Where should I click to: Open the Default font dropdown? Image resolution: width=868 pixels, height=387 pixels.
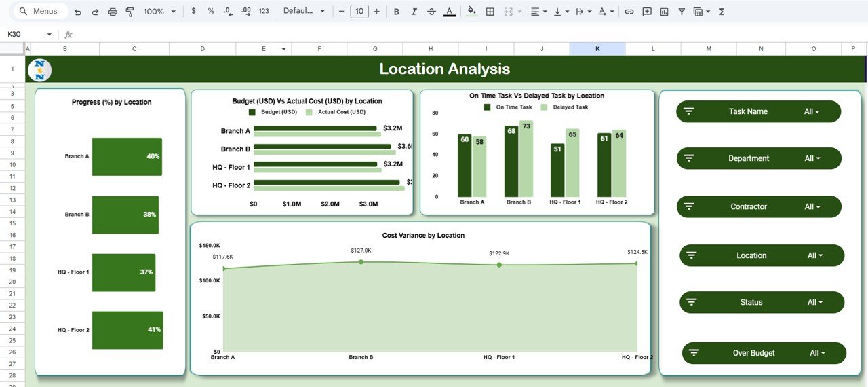[304, 12]
